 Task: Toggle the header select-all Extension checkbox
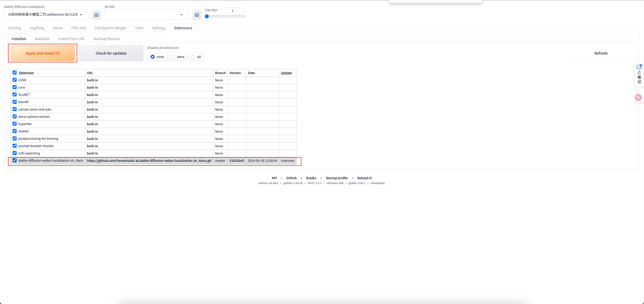15,73
